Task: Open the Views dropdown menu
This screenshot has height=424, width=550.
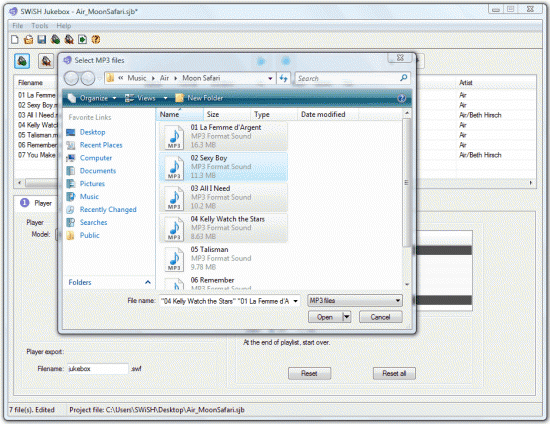Action: tap(146, 98)
